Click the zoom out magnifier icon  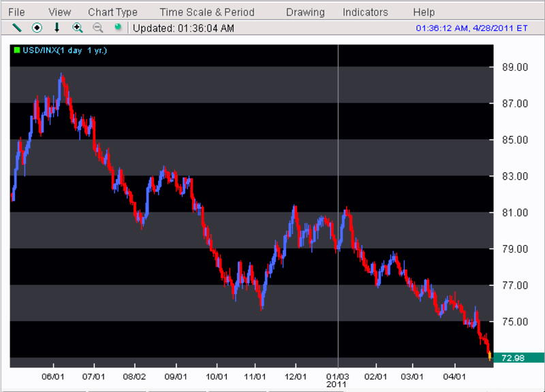point(97,28)
